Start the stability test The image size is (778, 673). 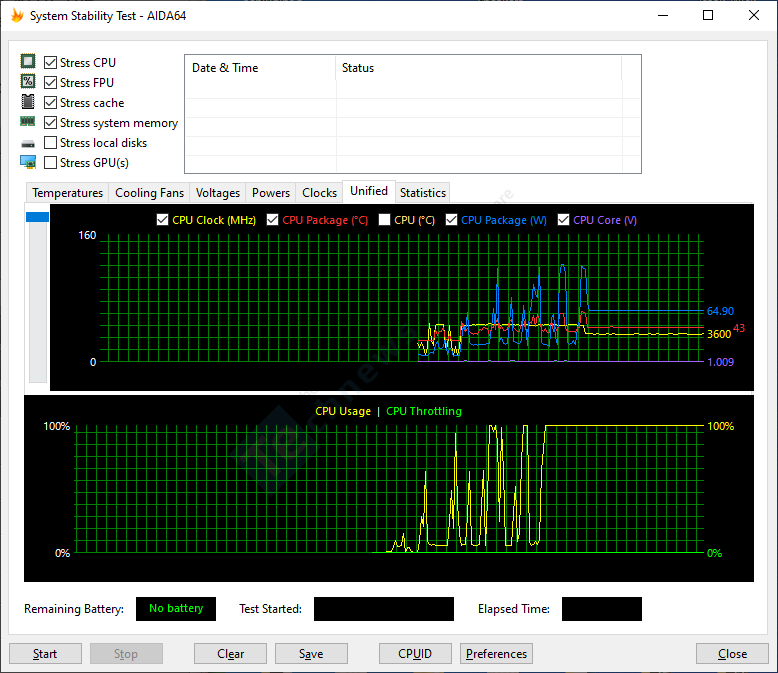(x=45, y=654)
